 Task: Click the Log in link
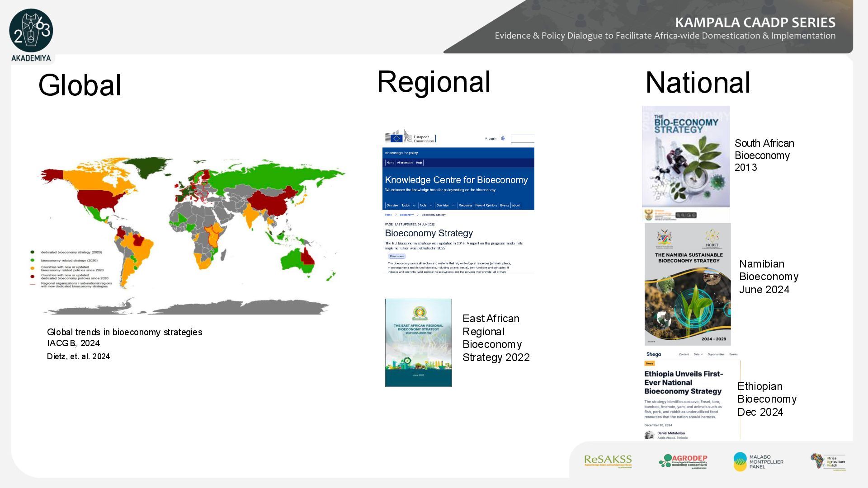(x=491, y=139)
